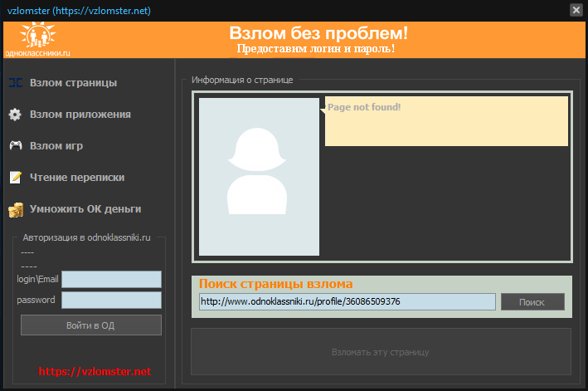
Task: Close the vzlomster window
Action: (576, 10)
